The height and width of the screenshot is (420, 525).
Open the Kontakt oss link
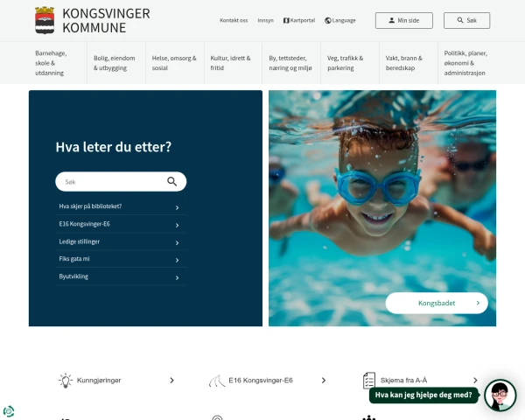click(234, 20)
